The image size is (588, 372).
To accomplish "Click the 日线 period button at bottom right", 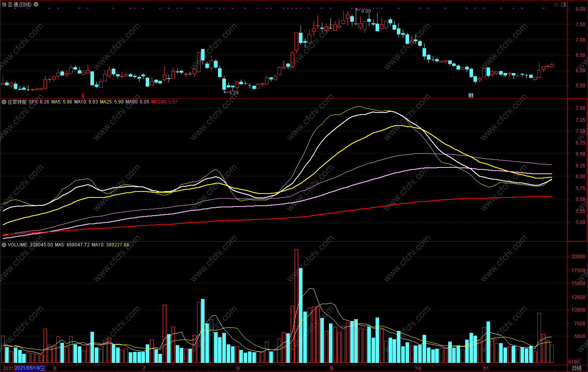I will 577,368.
